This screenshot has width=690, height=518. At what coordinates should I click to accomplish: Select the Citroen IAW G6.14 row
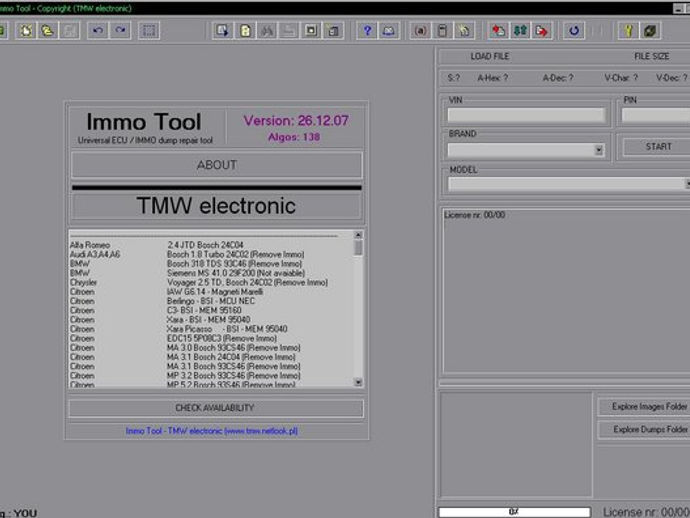211,291
